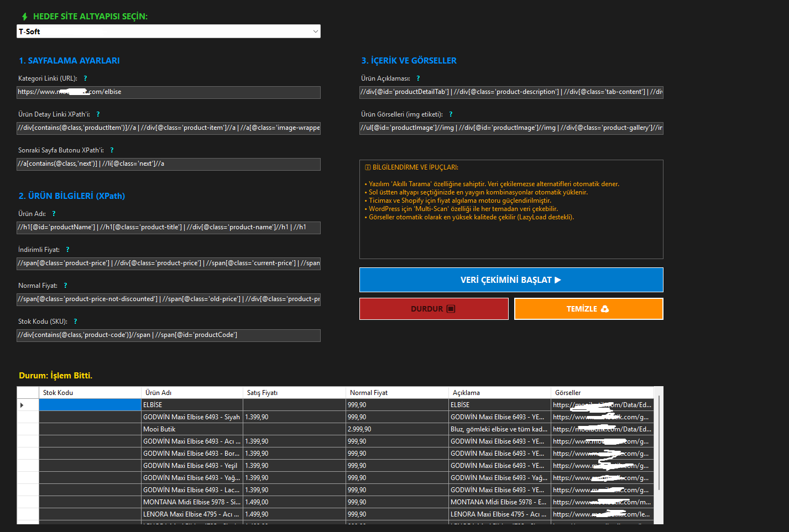Click the help icon beside İndirimli Fiyat

coord(67,250)
